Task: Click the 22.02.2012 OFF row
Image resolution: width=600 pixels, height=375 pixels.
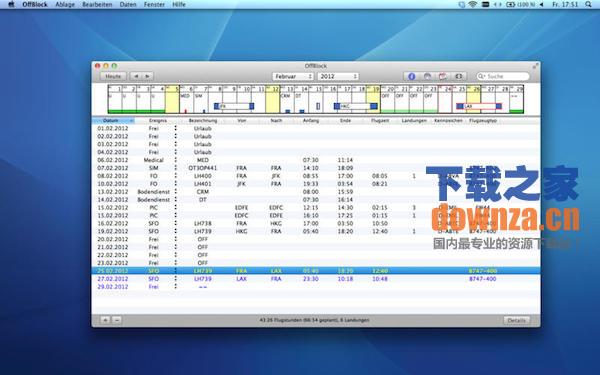Action: point(316,255)
